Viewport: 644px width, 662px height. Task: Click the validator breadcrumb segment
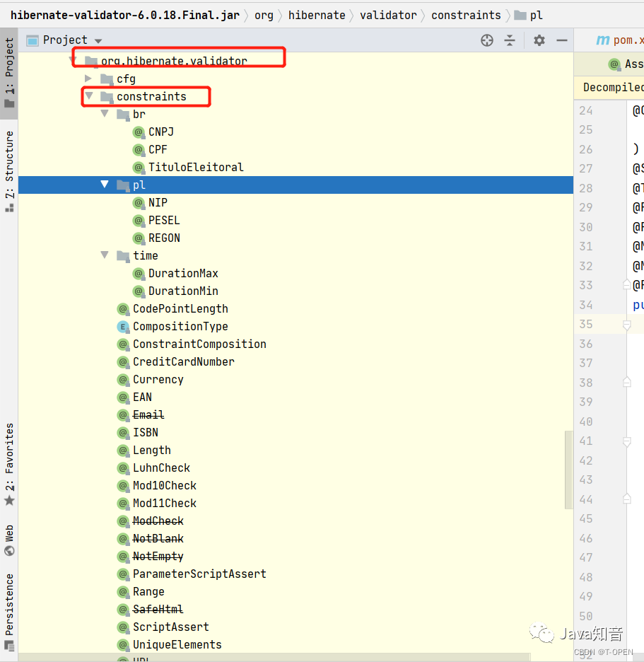coord(388,15)
